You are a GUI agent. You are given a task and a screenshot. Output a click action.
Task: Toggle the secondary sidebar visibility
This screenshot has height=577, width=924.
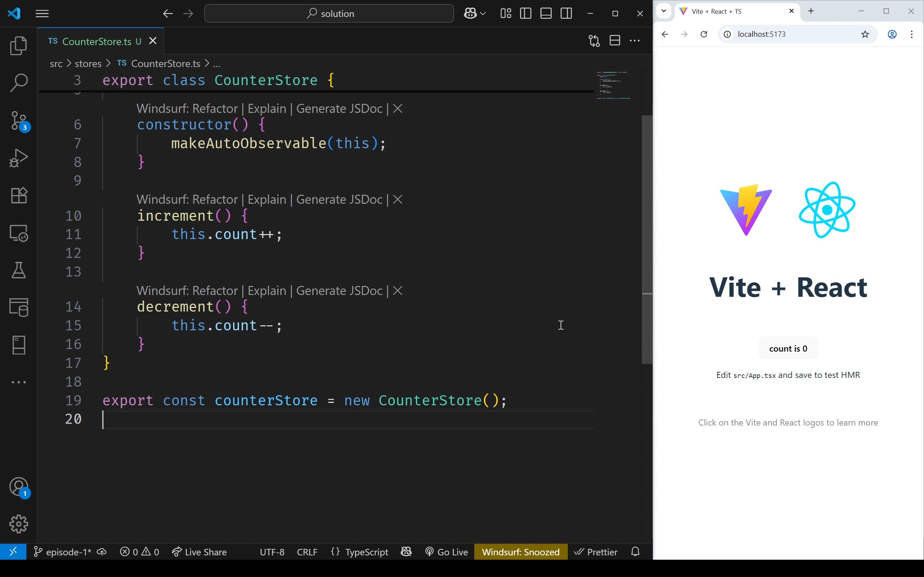tap(566, 13)
